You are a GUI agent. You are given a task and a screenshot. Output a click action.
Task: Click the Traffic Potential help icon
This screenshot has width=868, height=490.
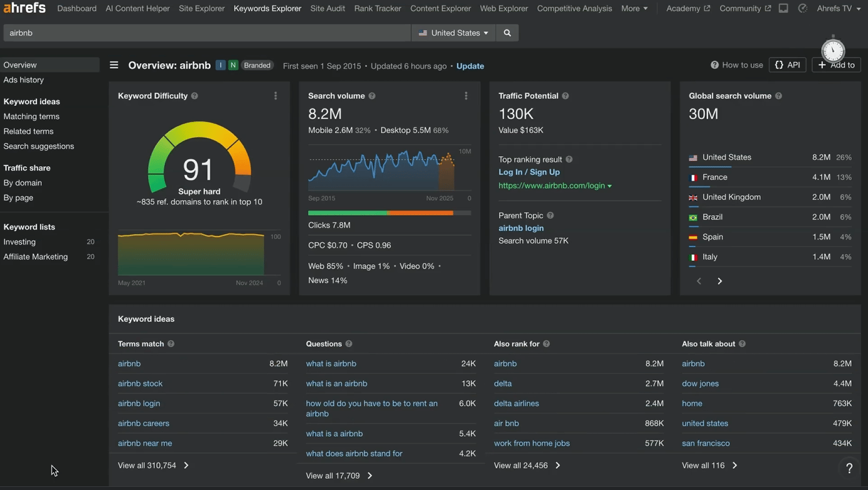pyautogui.click(x=565, y=96)
